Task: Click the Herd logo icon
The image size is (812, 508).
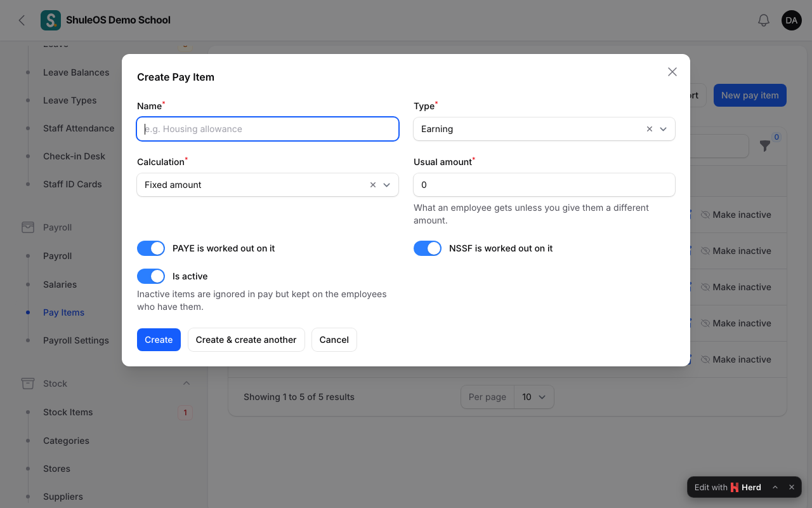Action: [735, 487]
